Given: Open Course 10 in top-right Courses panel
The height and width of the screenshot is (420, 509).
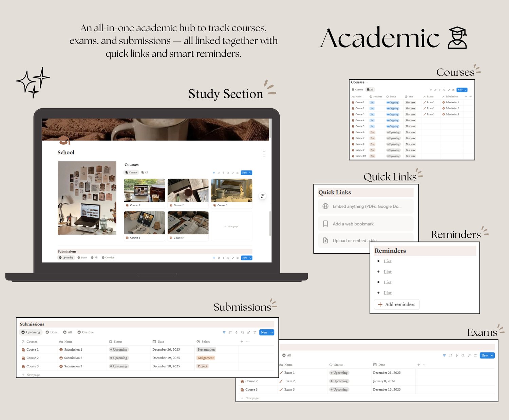Looking at the screenshot, I should (x=360, y=156).
